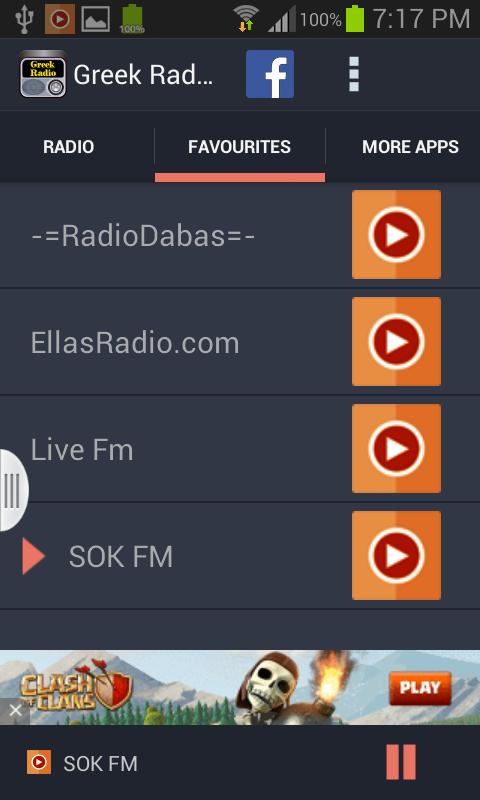This screenshot has height=800, width=480.
Task: Select the -=RadioDabas=- station name
Action: [x=143, y=236]
